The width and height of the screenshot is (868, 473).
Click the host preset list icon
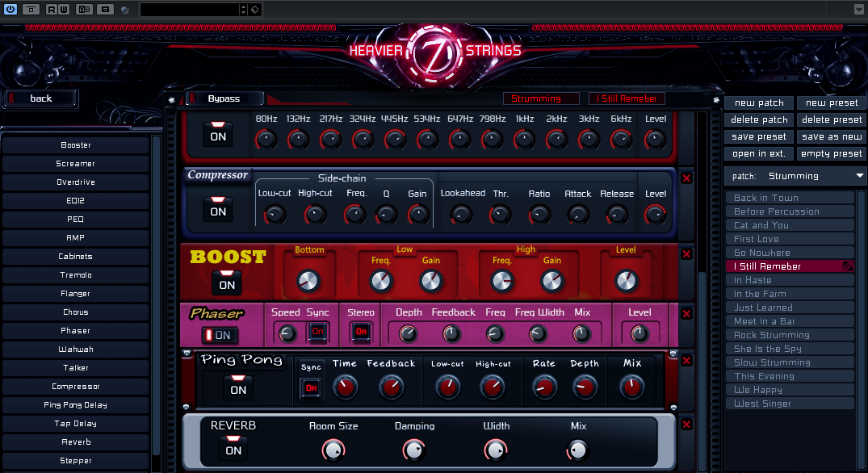tap(105, 9)
